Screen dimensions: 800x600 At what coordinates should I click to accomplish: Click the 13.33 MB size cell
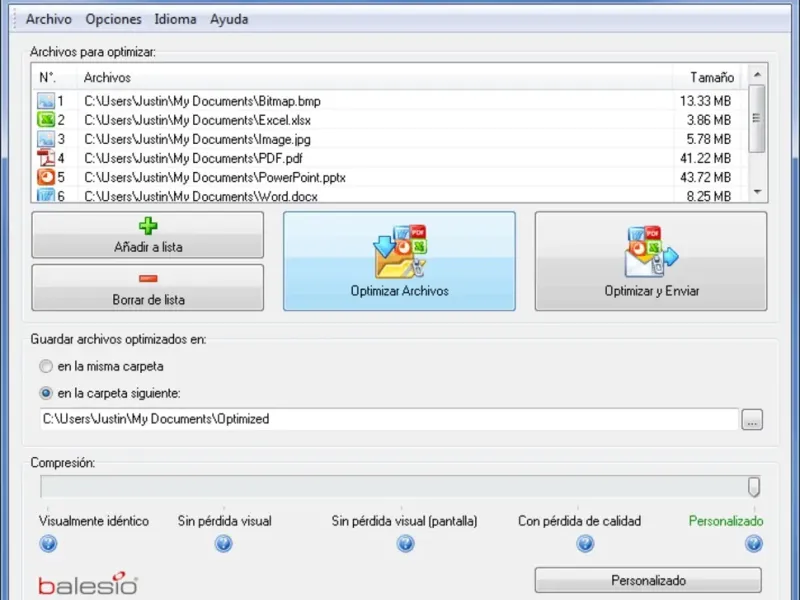(x=705, y=101)
